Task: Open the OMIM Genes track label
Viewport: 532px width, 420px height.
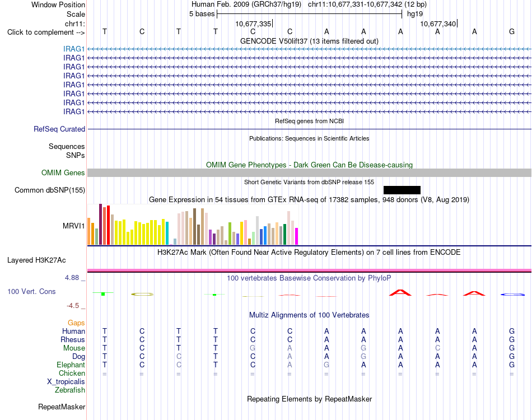Action: click(x=63, y=172)
